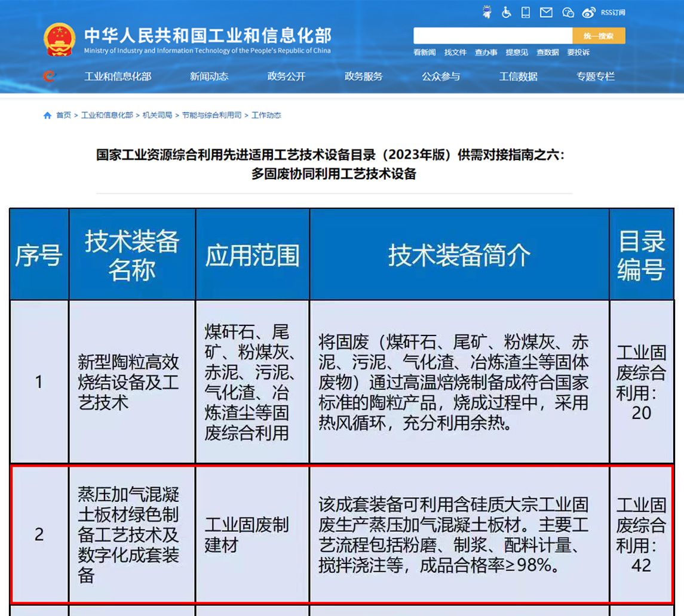Open the wheelchair accessibility mode icon

tap(507, 12)
